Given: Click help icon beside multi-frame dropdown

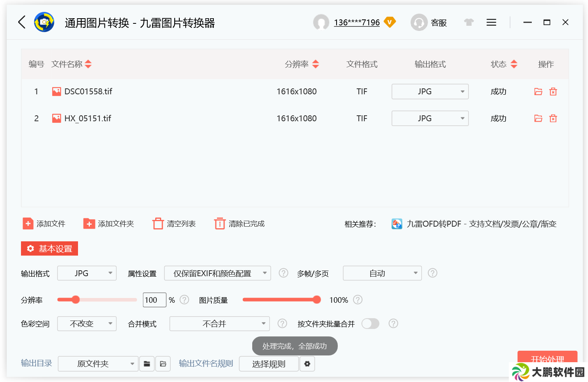Looking at the screenshot, I should coord(432,273).
